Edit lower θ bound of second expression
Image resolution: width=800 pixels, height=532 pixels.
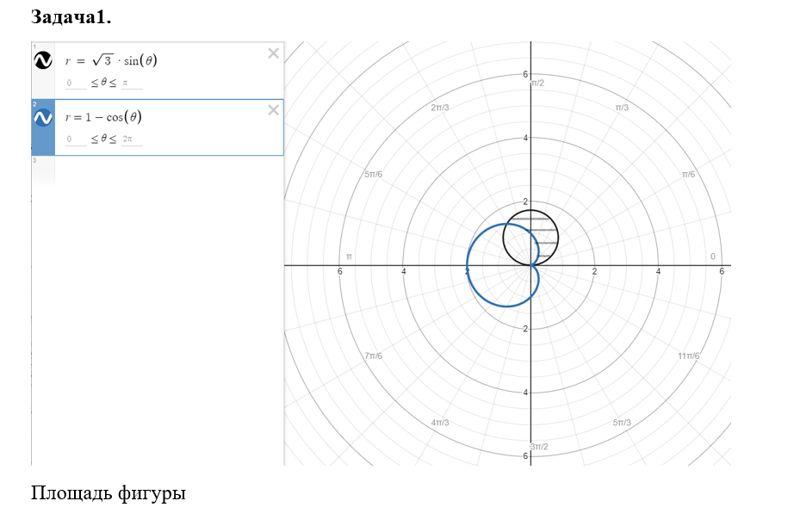76,139
